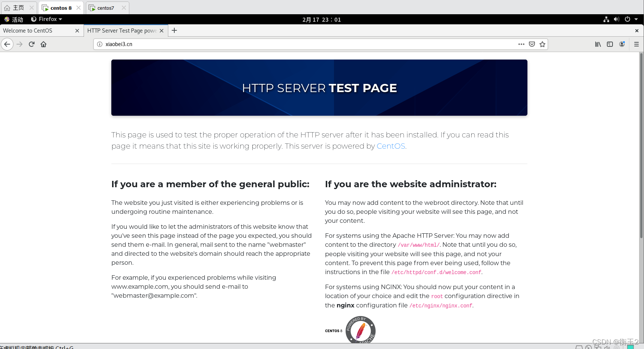The width and height of the screenshot is (644, 349).
Task: Close the Firefox window
Action: pos(637,31)
